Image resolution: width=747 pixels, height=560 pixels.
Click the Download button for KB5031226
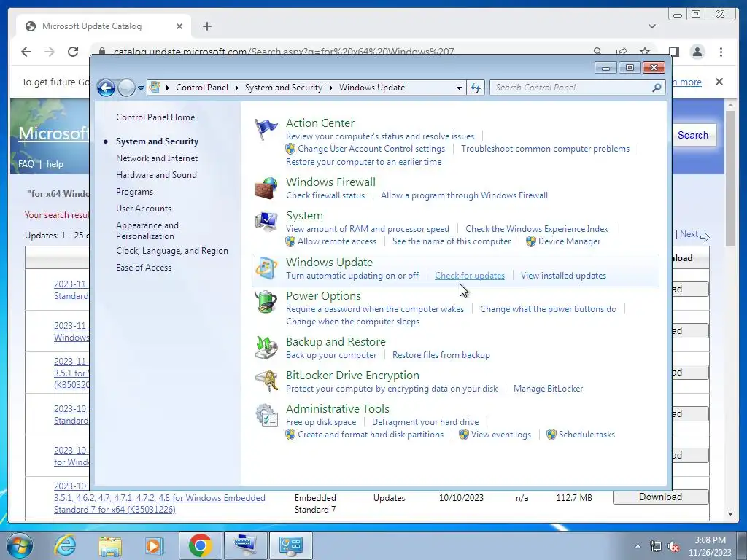660,497
